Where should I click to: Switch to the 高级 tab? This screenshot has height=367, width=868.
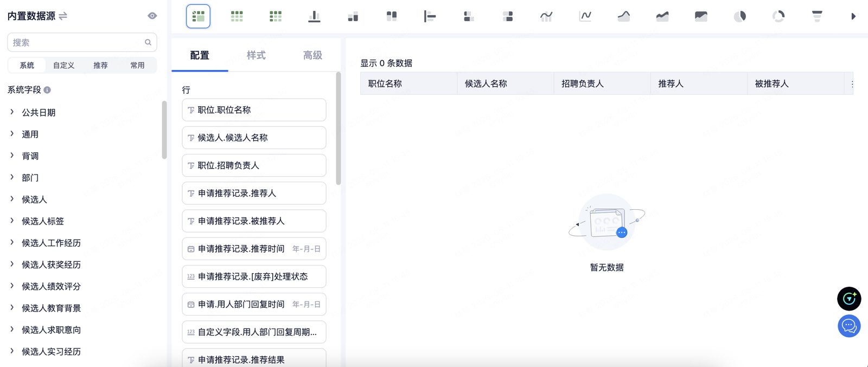click(312, 55)
